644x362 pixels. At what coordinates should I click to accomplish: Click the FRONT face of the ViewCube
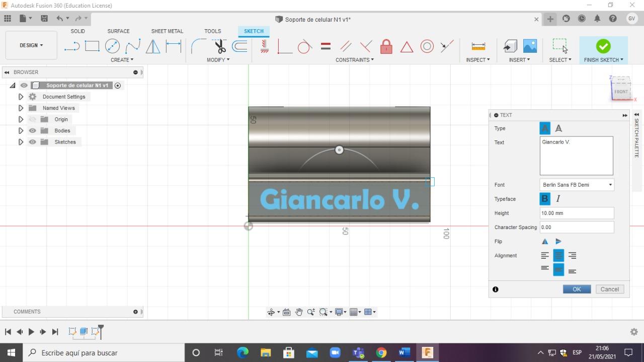tap(621, 92)
